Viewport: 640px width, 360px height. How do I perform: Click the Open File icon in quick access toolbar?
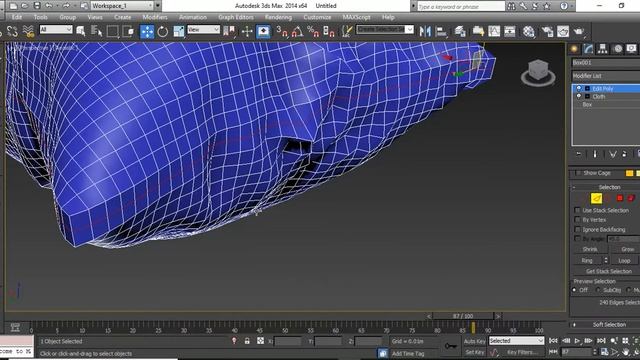point(25,6)
